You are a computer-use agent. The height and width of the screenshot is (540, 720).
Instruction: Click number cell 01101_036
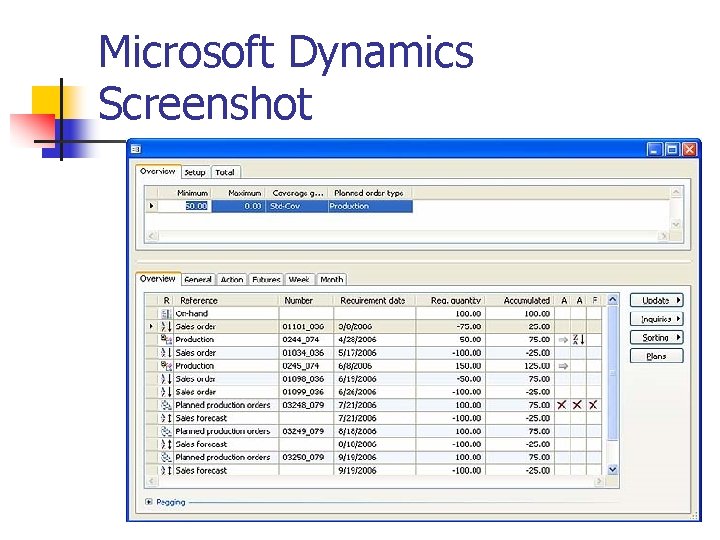[x=306, y=326]
